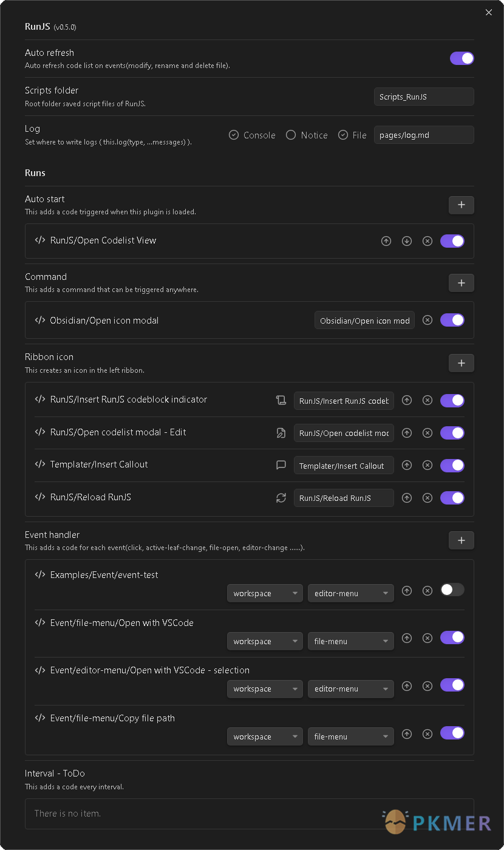Remove the Obsidian/Open icon modal command
This screenshot has height=850, width=504.
427,320
